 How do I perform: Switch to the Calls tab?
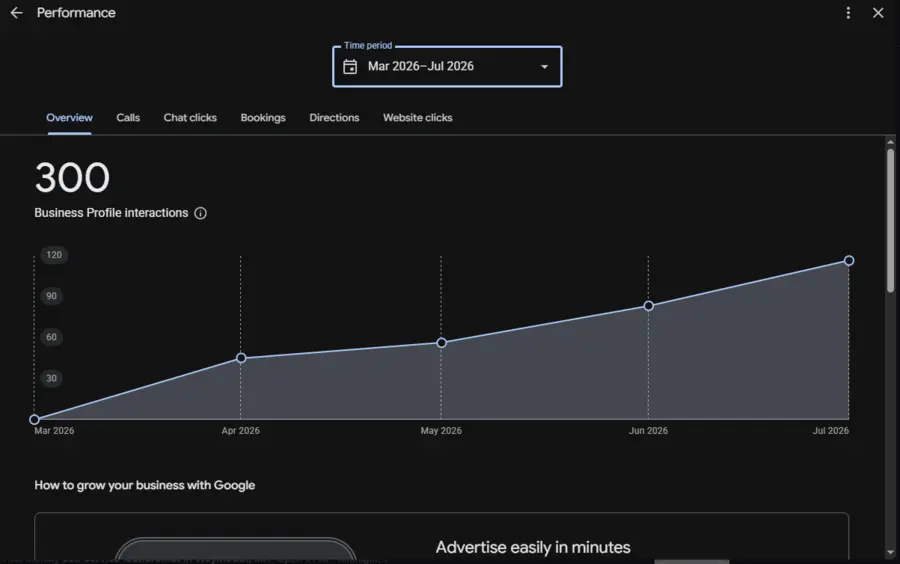[128, 118]
